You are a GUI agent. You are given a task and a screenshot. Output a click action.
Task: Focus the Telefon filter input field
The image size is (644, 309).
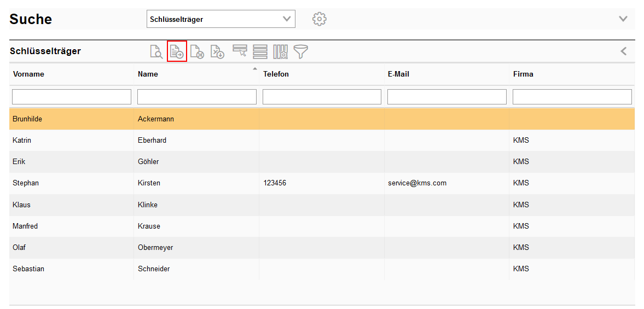pyautogui.click(x=322, y=97)
